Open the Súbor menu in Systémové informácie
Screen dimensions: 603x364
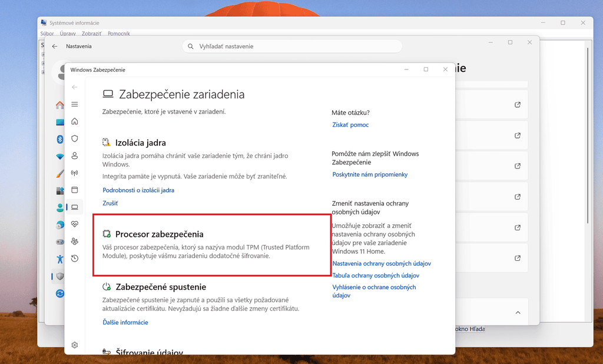point(47,34)
